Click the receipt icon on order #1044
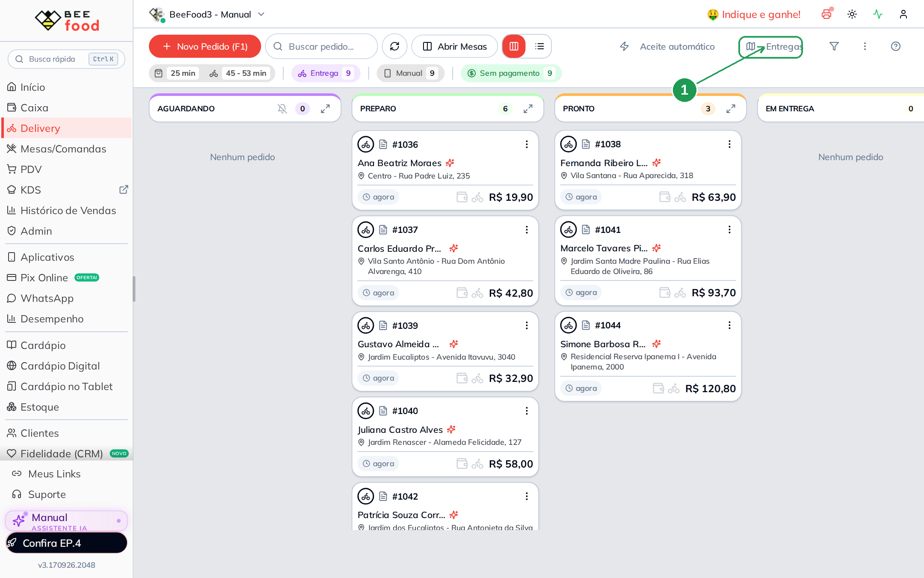The image size is (924, 578). coord(586,325)
